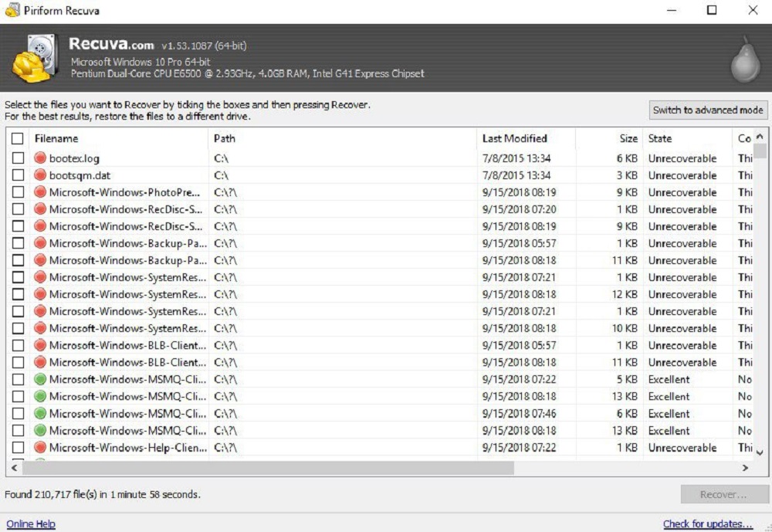Image resolution: width=772 pixels, height=532 pixels.
Task: Select the bootex.log filename
Action: [x=74, y=158]
